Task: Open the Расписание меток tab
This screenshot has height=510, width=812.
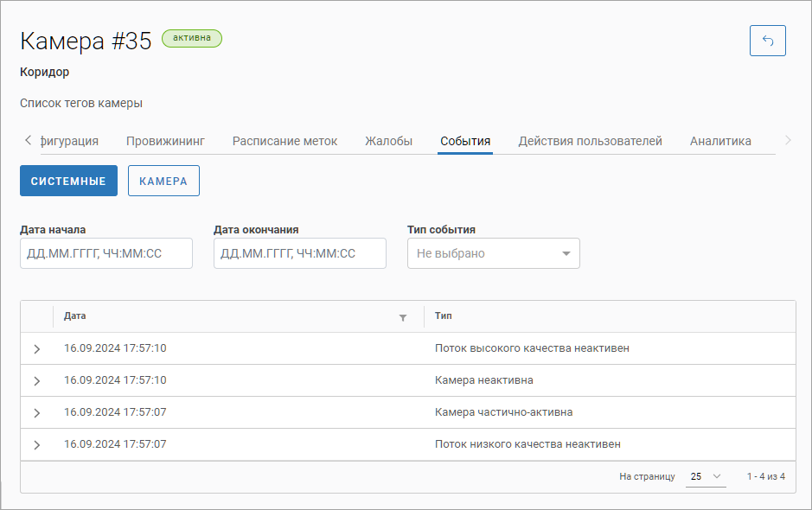Action: point(285,141)
